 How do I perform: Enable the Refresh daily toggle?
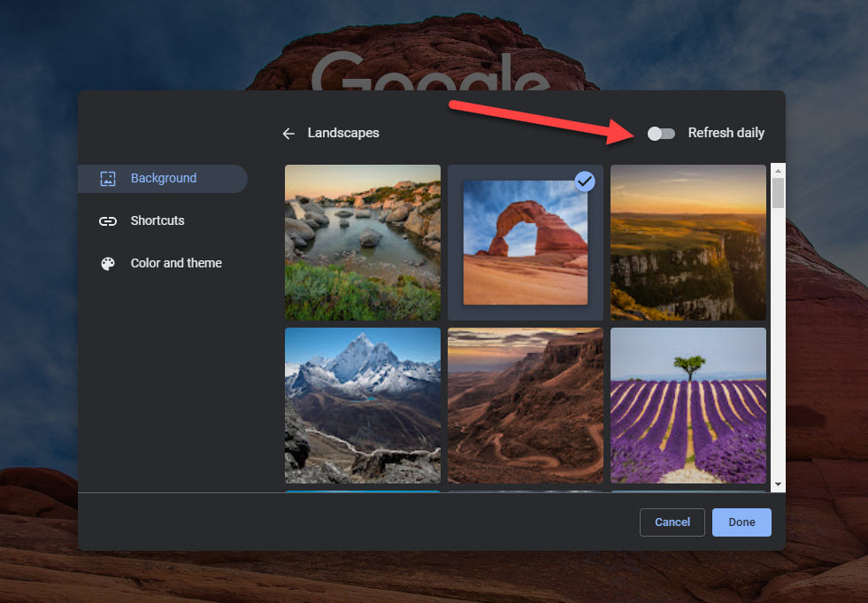click(661, 133)
